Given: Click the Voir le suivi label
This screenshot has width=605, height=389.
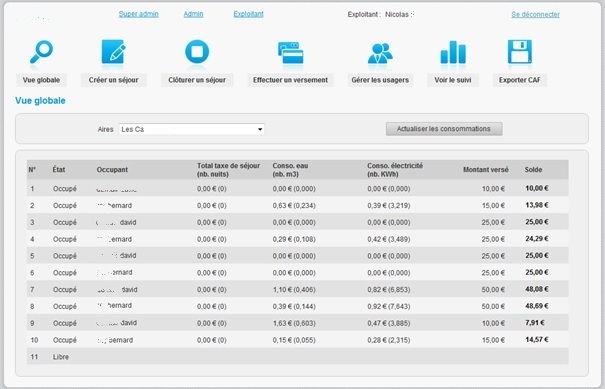Looking at the screenshot, I should (x=453, y=80).
